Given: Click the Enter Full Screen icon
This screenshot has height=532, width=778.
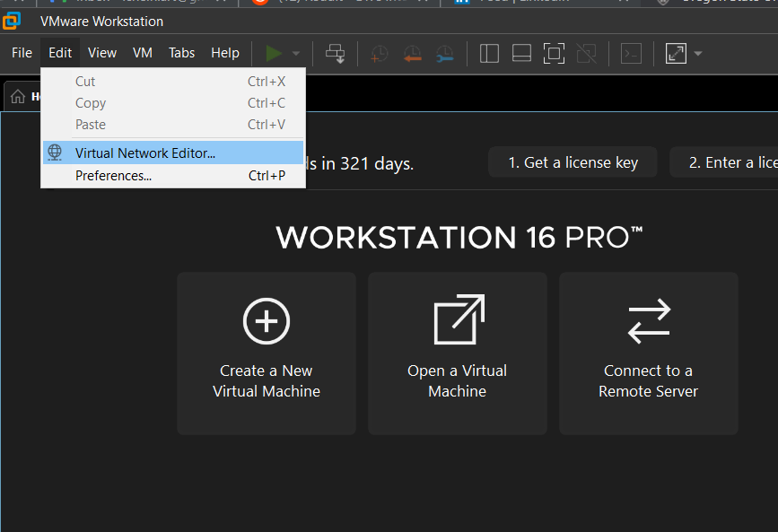Looking at the screenshot, I should (554, 53).
